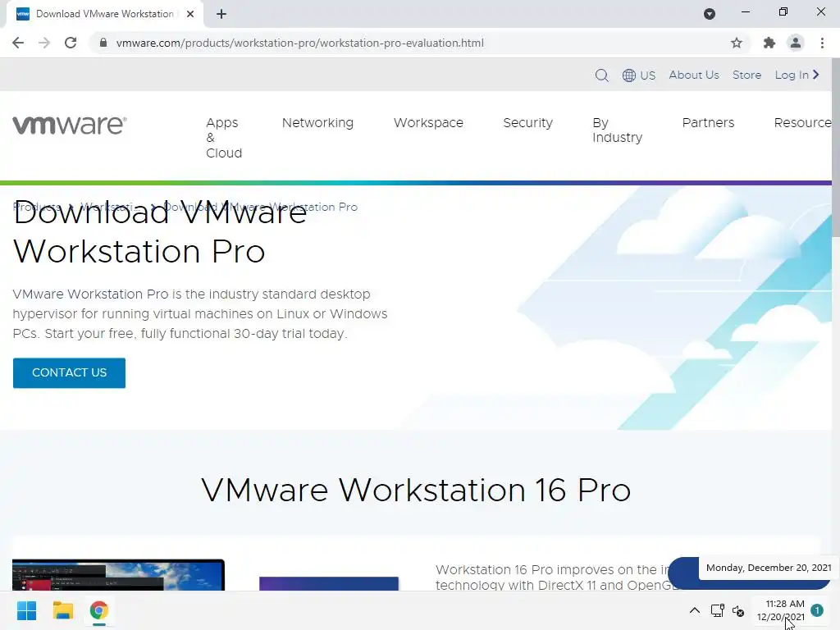Click the network status tray icon
Screen dimensions: 840x630
[717, 610]
